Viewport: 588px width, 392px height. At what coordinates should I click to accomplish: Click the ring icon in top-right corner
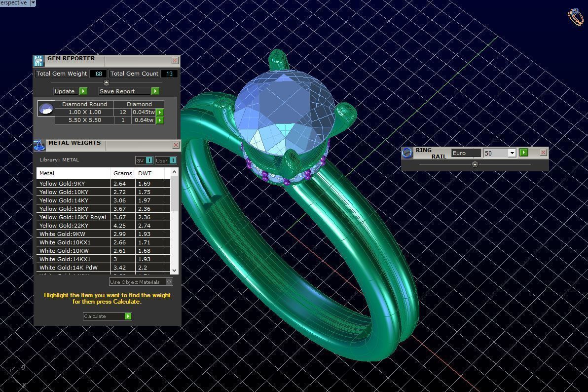576,16
